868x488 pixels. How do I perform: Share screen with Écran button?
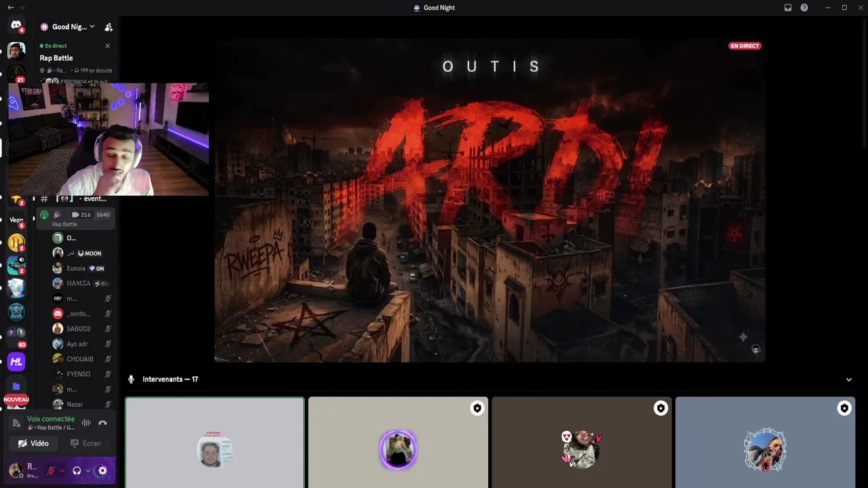(86, 443)
